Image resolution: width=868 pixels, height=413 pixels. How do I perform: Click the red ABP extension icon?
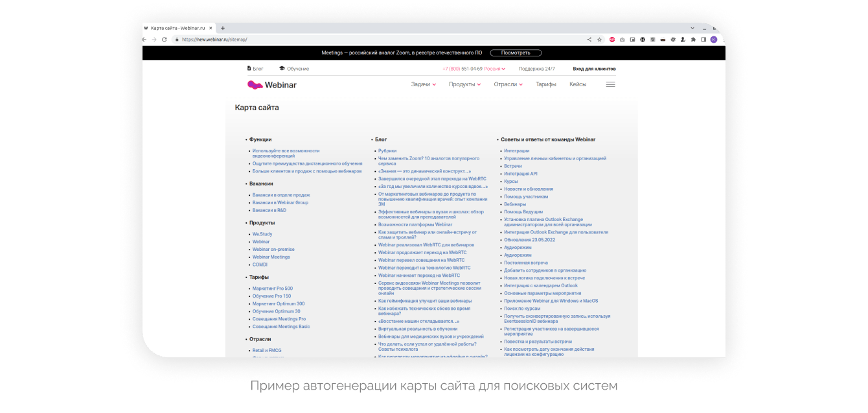(612, 40)
